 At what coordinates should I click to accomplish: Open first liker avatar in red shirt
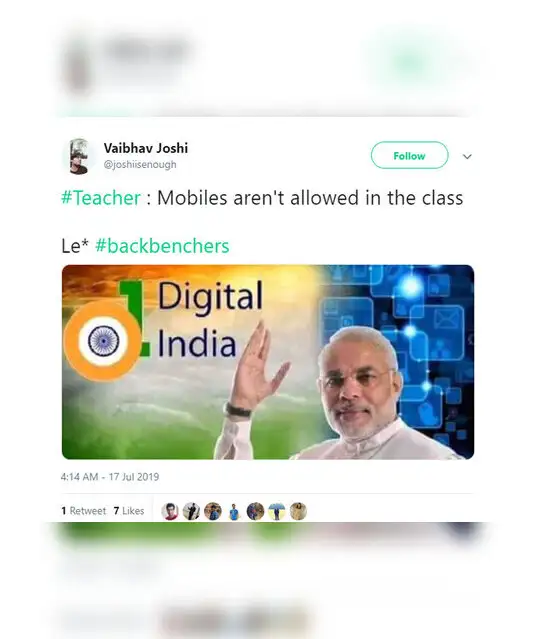click(170, 511)
